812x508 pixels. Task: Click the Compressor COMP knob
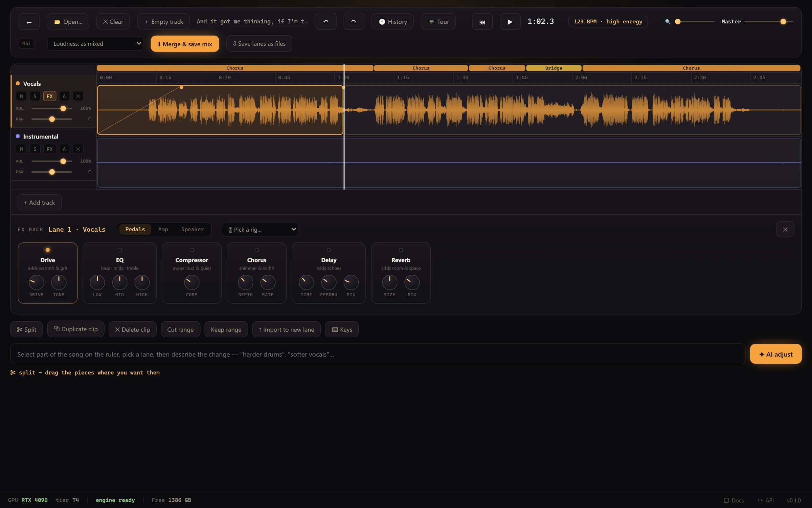point(192,282)
